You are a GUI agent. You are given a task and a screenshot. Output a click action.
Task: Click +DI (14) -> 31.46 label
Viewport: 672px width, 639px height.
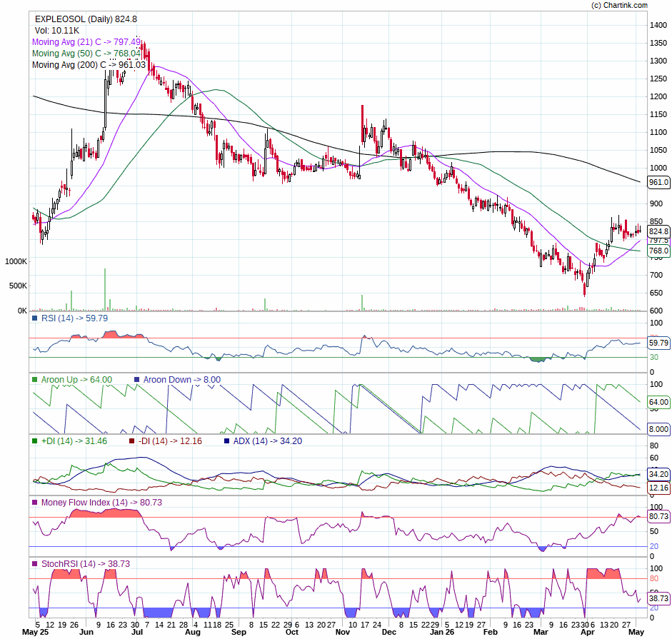(x=74, y=441)
